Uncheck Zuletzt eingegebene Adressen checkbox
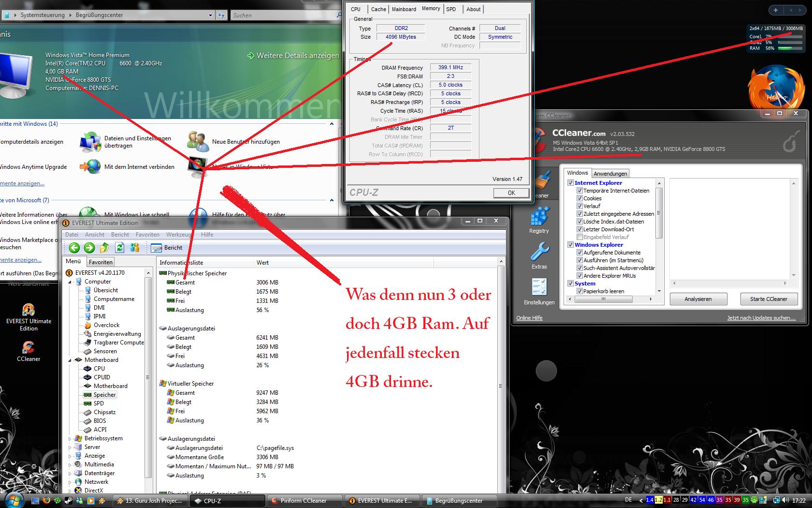This screenshot has height=508, width=812. (x=580, y=214)
